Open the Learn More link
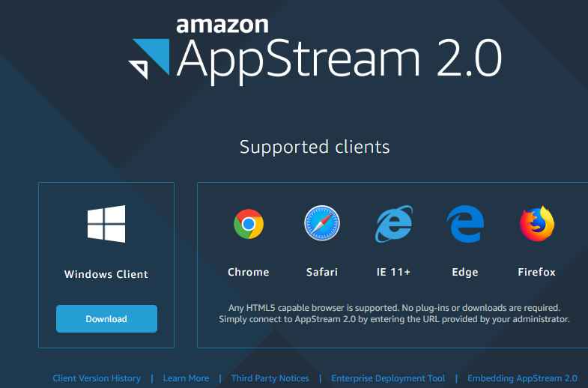The height and width of the screenshot is (388, 588). pos(186,378)
